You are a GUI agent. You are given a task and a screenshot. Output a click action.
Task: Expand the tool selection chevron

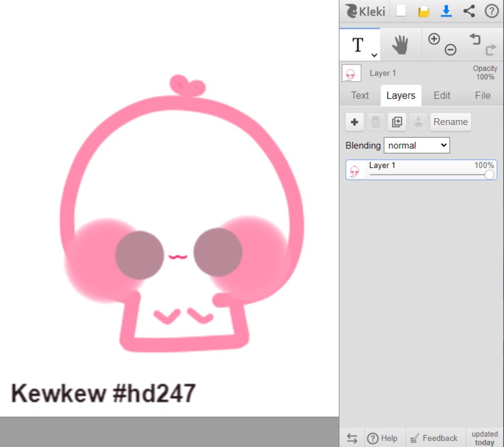pyautogui.click(x=374, y=55)
